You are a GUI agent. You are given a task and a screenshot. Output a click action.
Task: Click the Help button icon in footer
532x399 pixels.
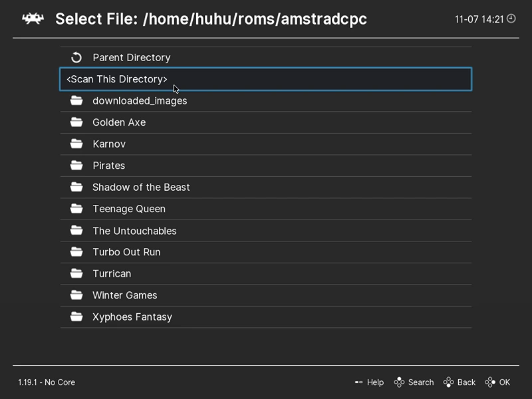coord(358,382)
